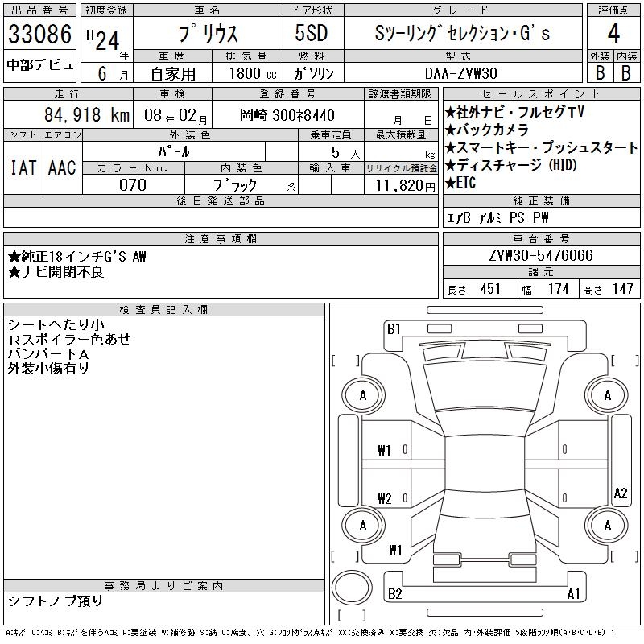Screen dimensions: 644x644
Task: Click interior color ブラック
Action: [x=235, y=185]
